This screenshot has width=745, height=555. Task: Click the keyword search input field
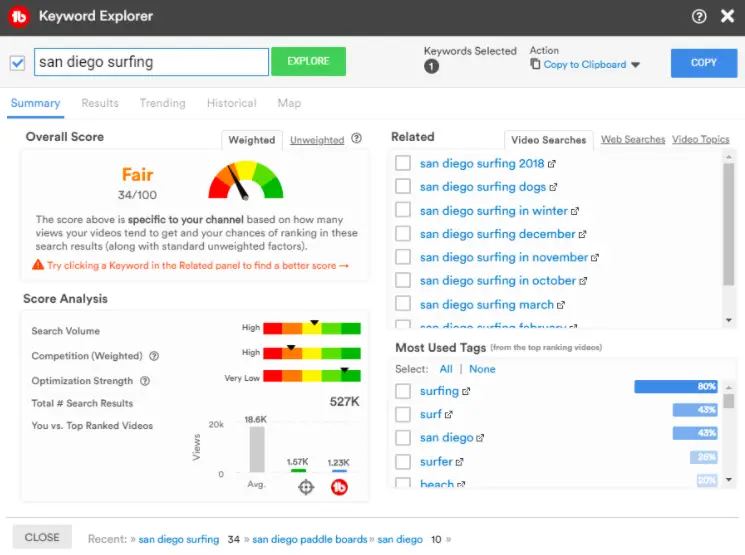click(x=151, y=62)
